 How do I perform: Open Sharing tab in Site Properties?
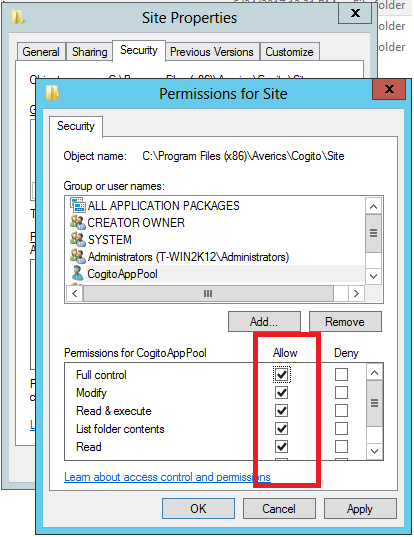[90, 52]
